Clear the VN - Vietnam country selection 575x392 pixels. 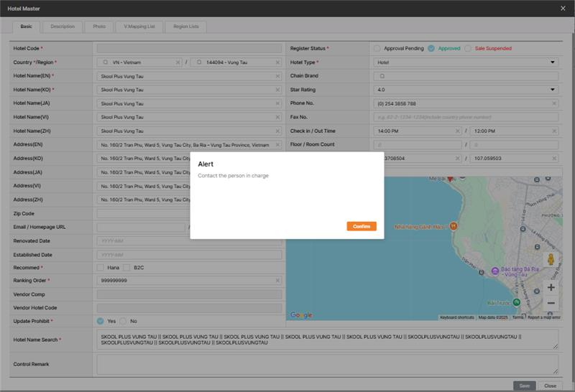coord(178,62)
